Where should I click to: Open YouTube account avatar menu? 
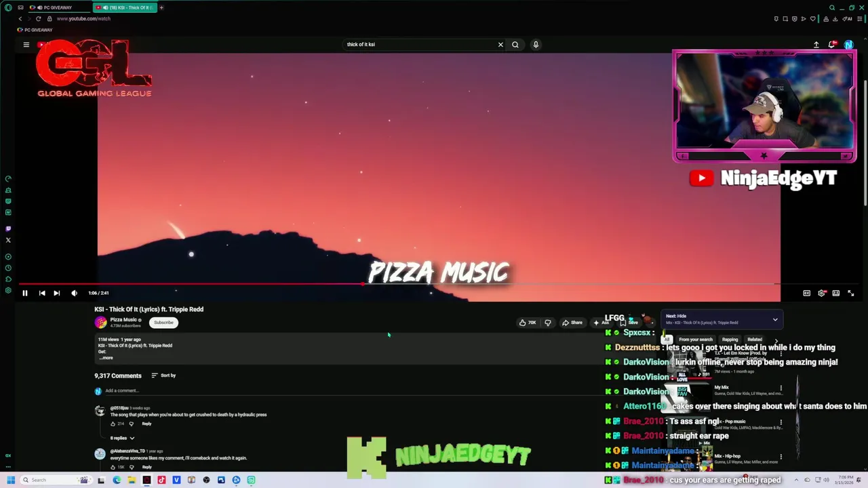click(x=848, y=45)
